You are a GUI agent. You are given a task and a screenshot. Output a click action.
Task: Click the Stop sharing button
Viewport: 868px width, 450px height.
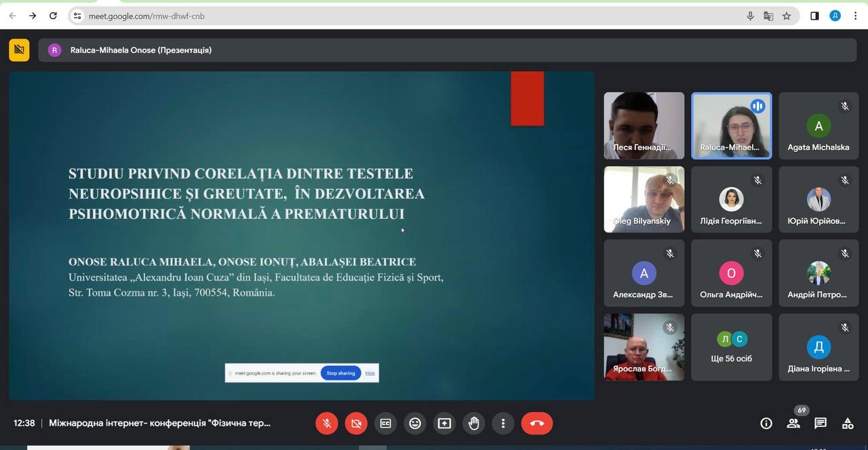click(340, 373)
